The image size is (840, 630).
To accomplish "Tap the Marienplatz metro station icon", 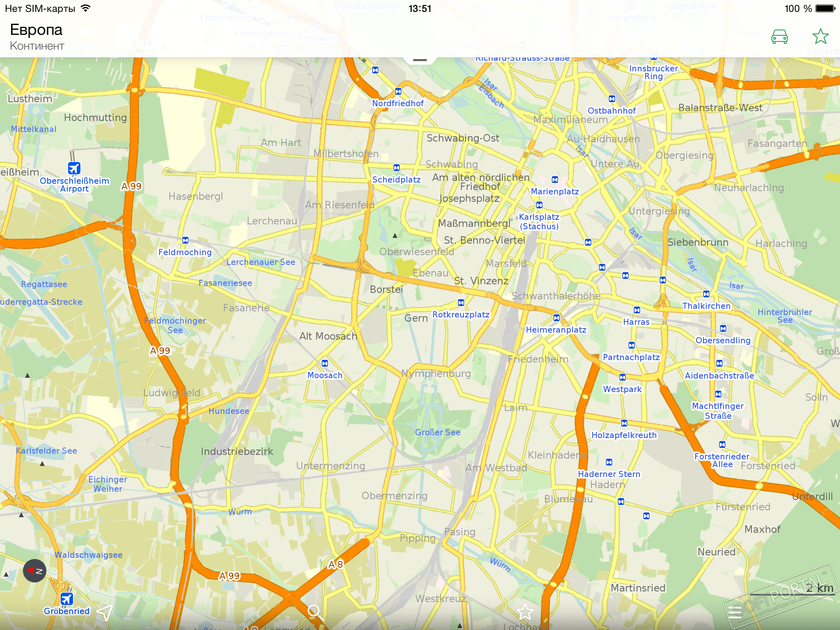I will point(555,180).
